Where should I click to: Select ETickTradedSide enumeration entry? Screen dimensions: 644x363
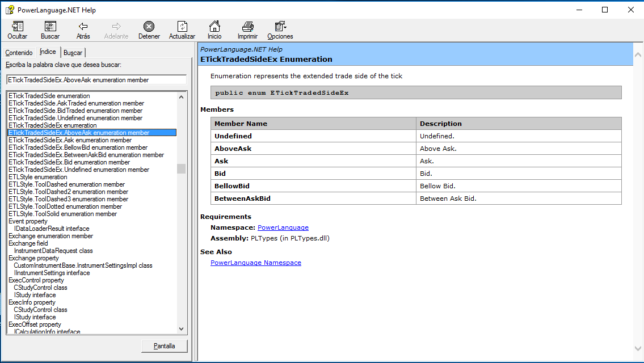(x=49, y=96)
